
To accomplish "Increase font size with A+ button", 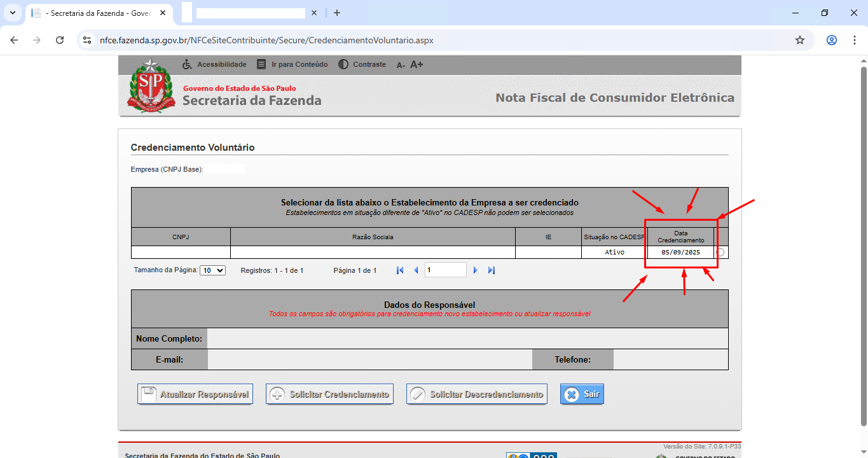I will 417,64.
